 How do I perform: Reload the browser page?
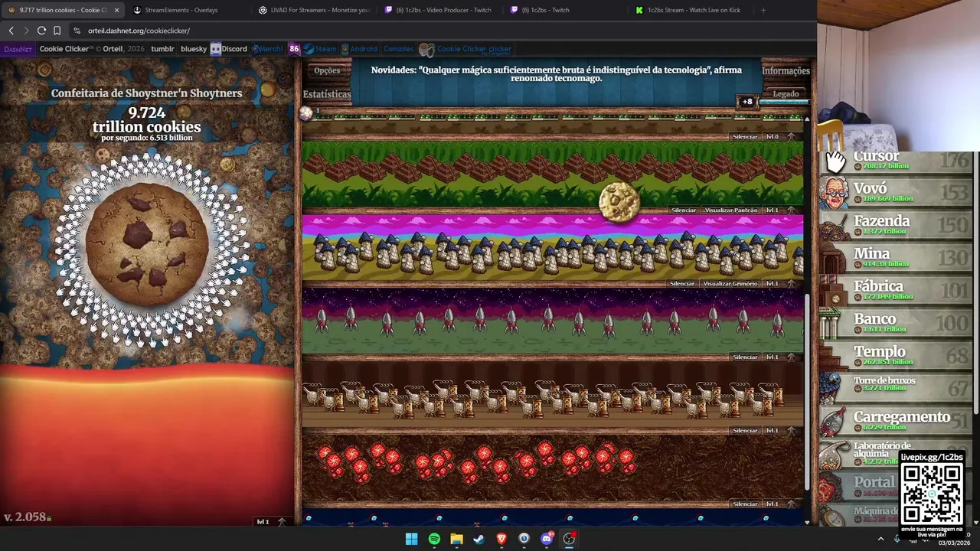click(41, 31)
